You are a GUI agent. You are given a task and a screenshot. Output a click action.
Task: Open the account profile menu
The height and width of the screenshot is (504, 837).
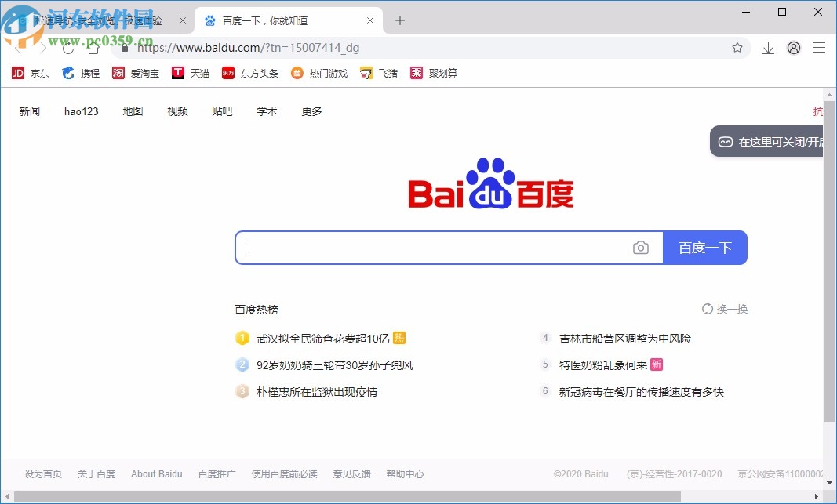[x=793, y=48]
